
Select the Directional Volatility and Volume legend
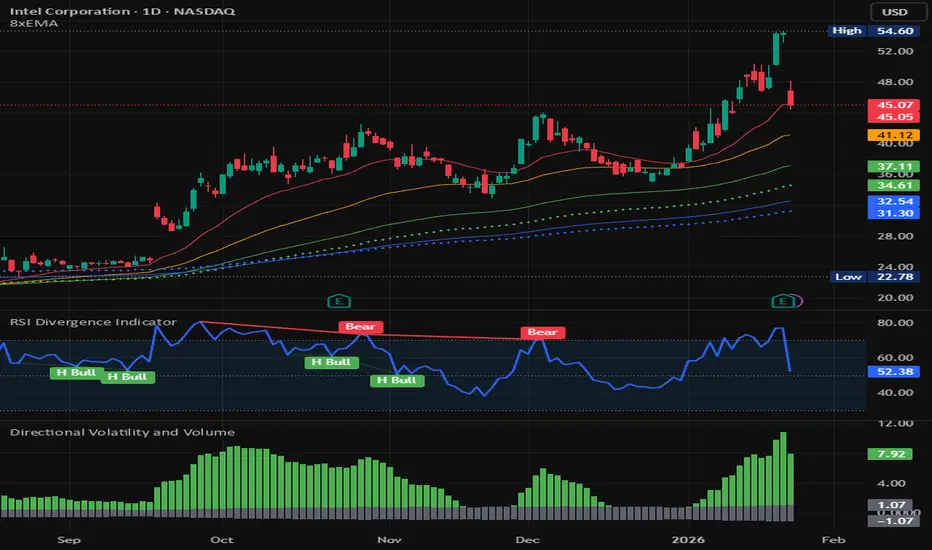[122, 432]
